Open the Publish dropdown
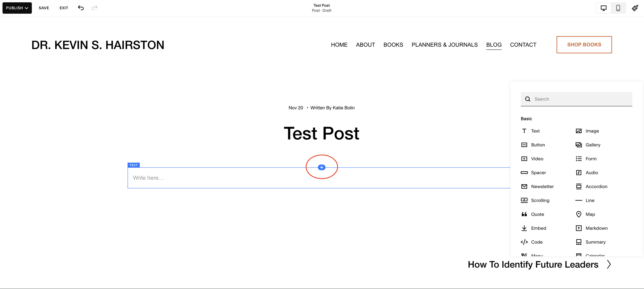Viewport: 644px width, 289px height. click(x=17, y=8)
